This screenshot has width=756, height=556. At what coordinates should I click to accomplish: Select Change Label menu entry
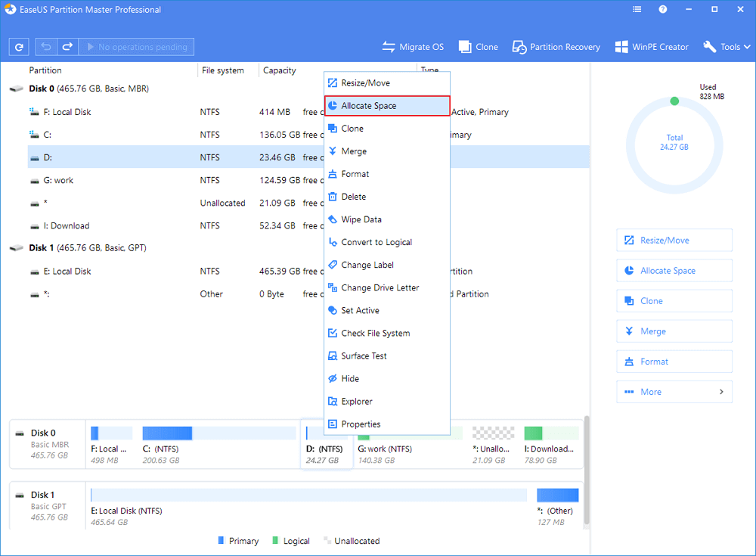(x=387, y=265)
